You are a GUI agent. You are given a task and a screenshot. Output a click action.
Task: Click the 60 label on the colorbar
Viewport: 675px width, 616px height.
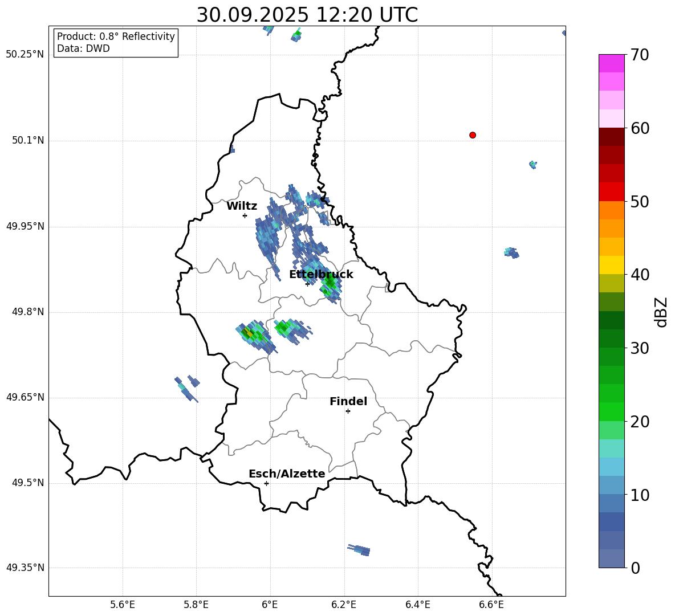pos(640,128)
